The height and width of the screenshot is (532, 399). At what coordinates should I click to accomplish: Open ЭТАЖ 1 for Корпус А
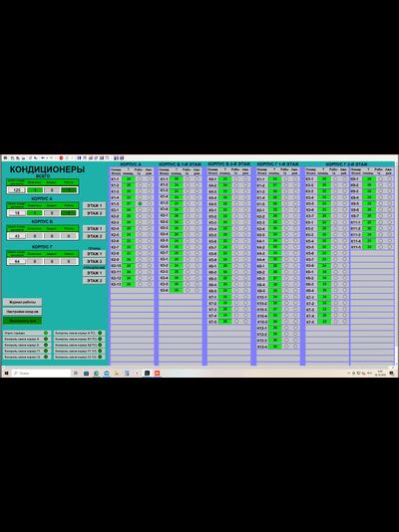[x=94, y=205]
